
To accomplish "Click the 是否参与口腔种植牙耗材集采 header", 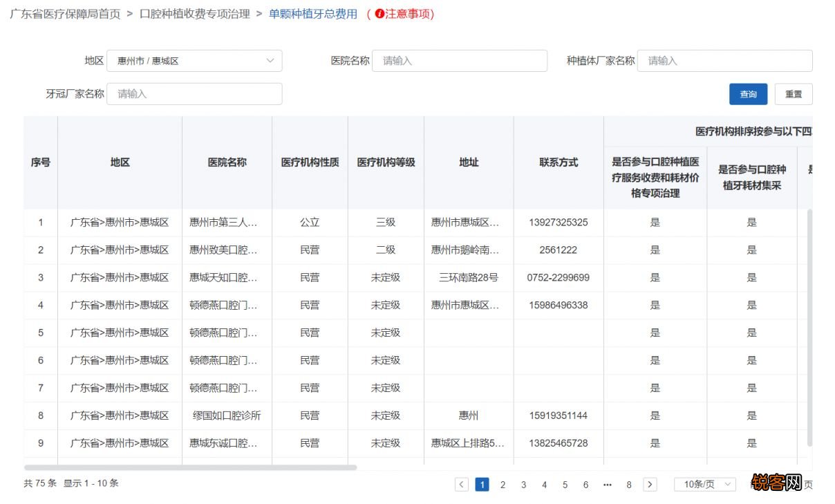I will pyautogui.click(x=752, y=178).
